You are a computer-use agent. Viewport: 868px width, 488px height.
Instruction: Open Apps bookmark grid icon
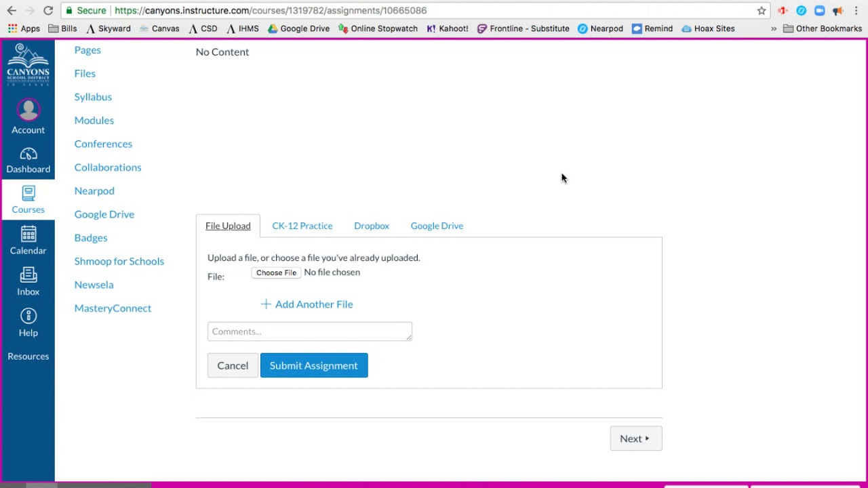coord(24,28)
